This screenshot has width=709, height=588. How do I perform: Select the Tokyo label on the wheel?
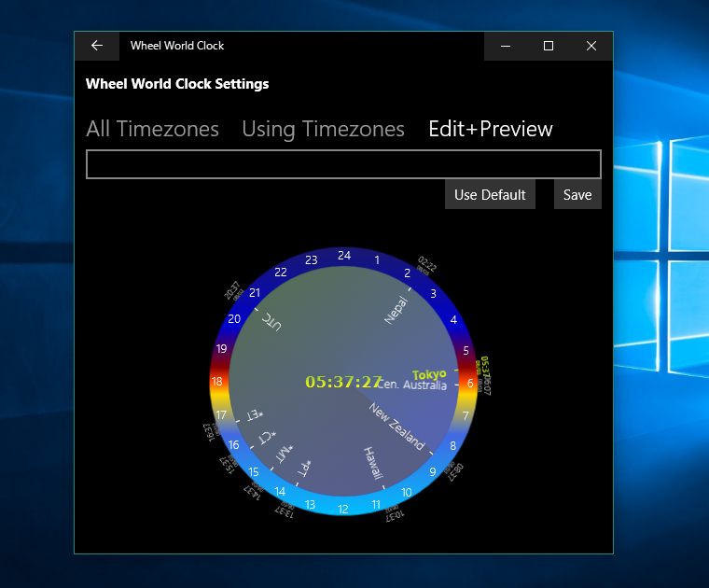[429, 374]
